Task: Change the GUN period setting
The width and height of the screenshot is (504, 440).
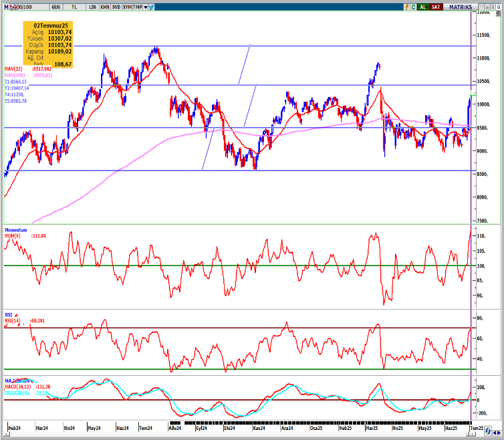Action: pos(55,7)
